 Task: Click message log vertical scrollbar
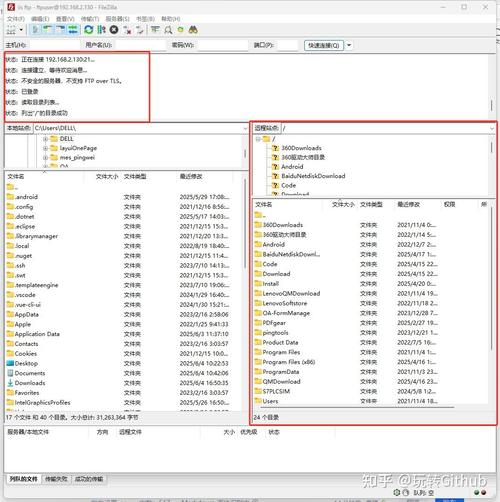point(492,105)
